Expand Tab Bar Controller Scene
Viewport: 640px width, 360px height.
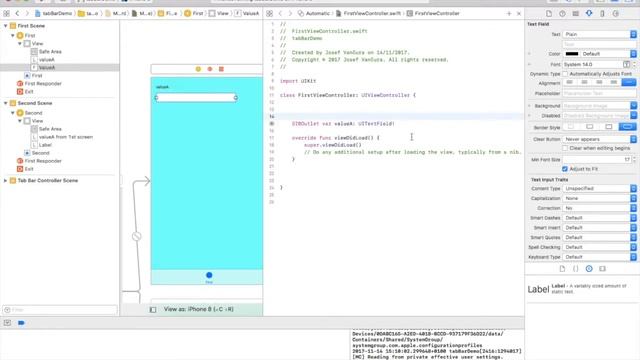(x=6, y=180)
